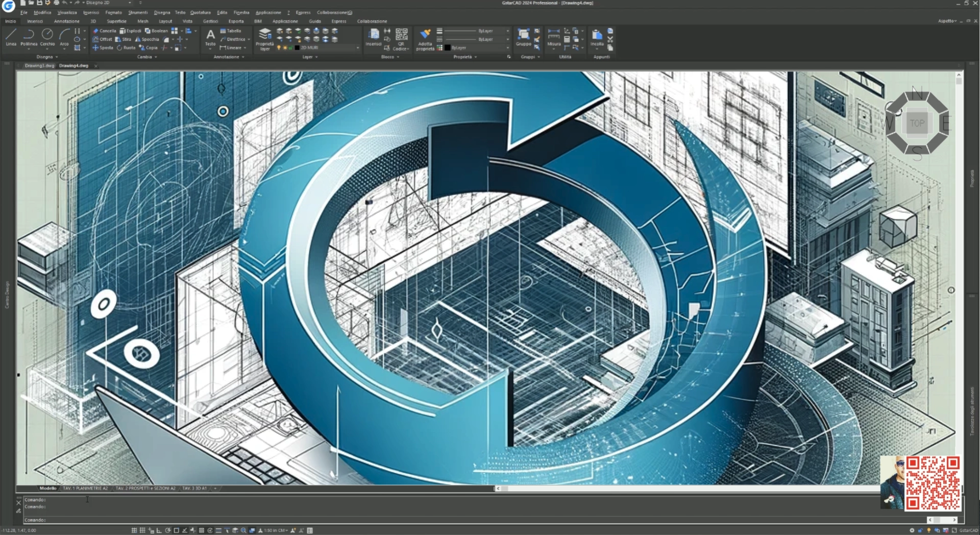Open layout tab TAV. 1 PLANIMETRIE A2
Image resolution: width=980 pixels, height=535 pixels.
coord(85,489)
